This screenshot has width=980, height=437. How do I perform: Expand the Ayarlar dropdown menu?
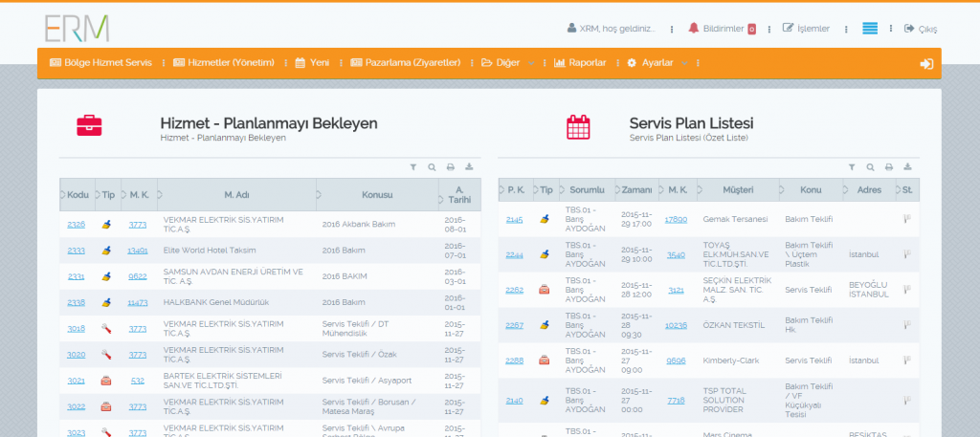tap(657, 63)
